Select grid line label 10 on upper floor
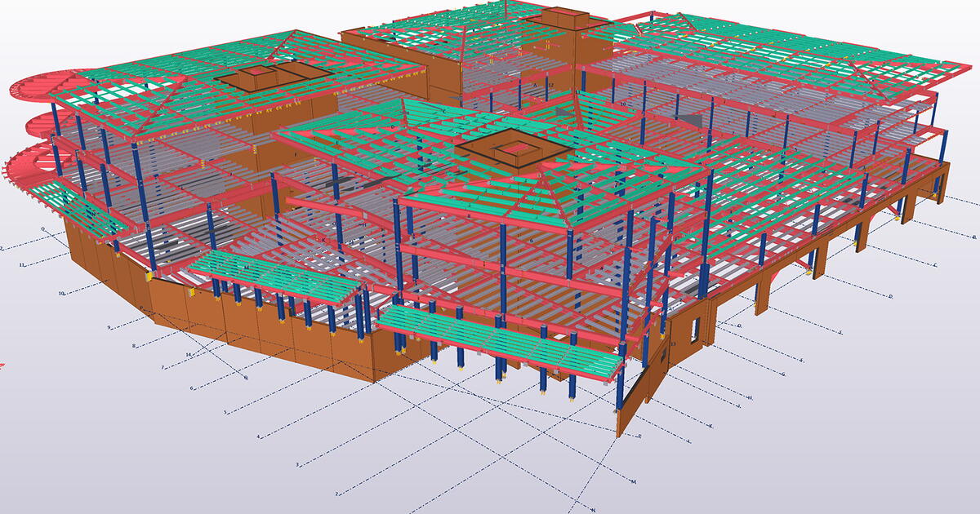Screen dimensions: 980x514 [623, 104]
